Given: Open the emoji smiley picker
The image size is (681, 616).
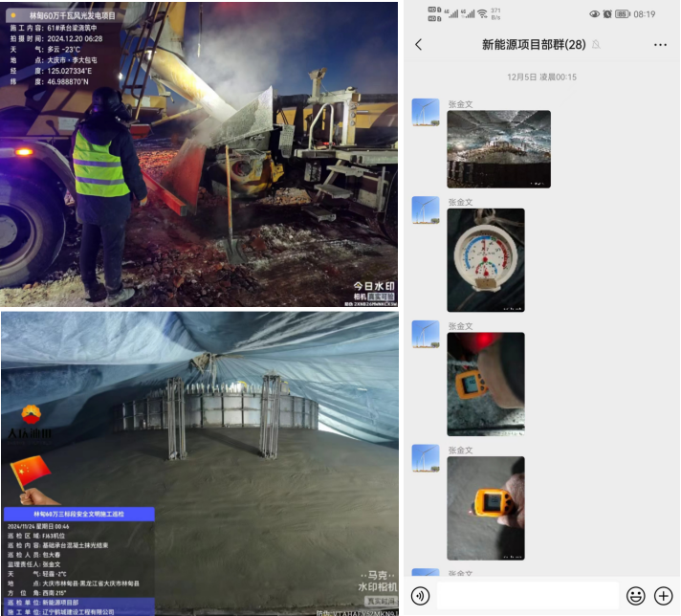Looking at the screenshot, I should pyautogui.click(x=635, y=596).
